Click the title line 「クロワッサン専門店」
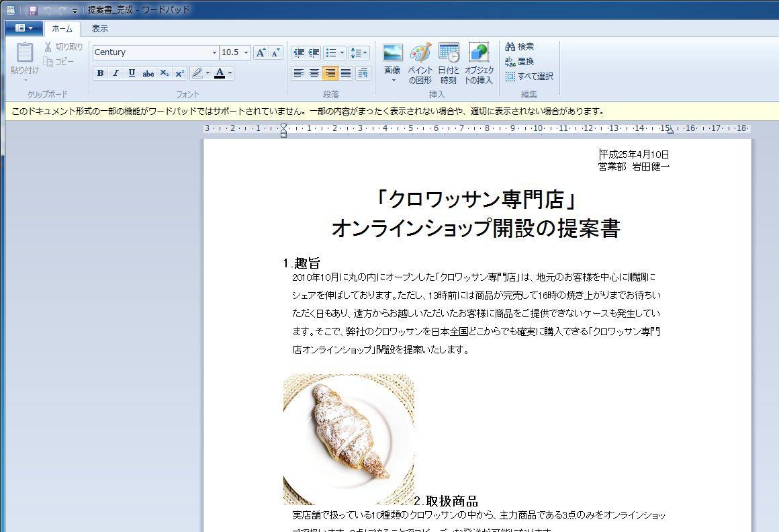This screenshot has width=779, height=532. (x=476, y=199)
